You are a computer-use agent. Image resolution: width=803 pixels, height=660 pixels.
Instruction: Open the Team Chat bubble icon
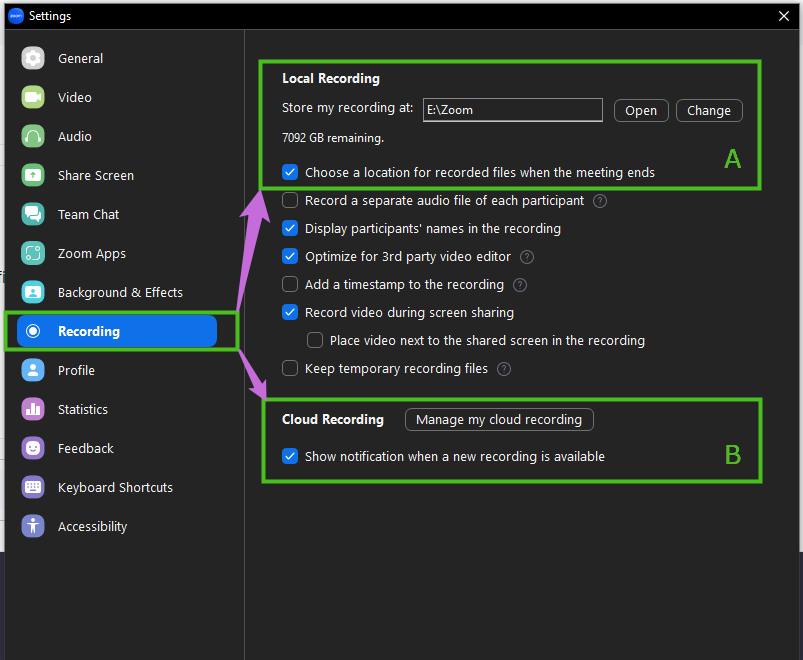pos(33,214)
